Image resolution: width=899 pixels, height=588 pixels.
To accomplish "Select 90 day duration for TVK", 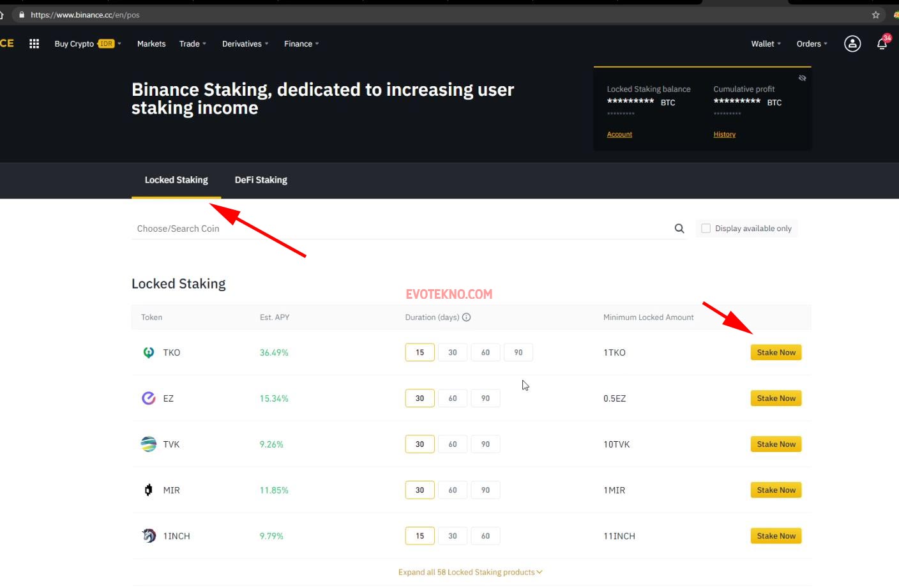I will coord(486,444).
